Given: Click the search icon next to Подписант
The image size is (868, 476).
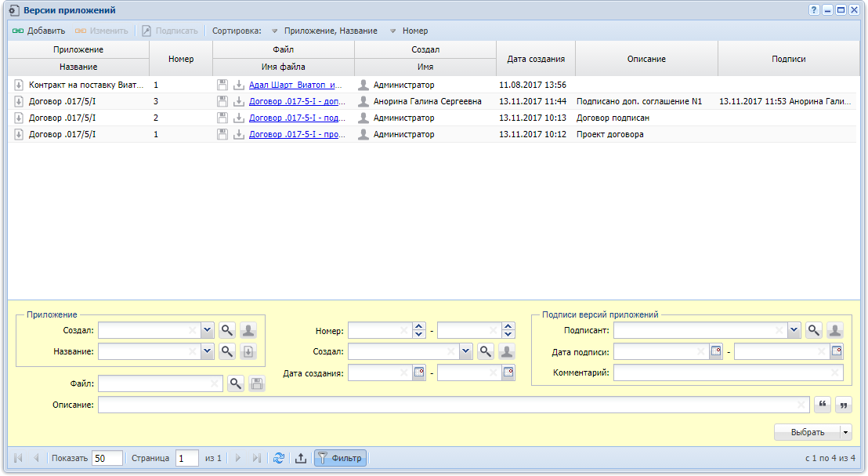Looking at the screenshot, I should tap(814, 330).
